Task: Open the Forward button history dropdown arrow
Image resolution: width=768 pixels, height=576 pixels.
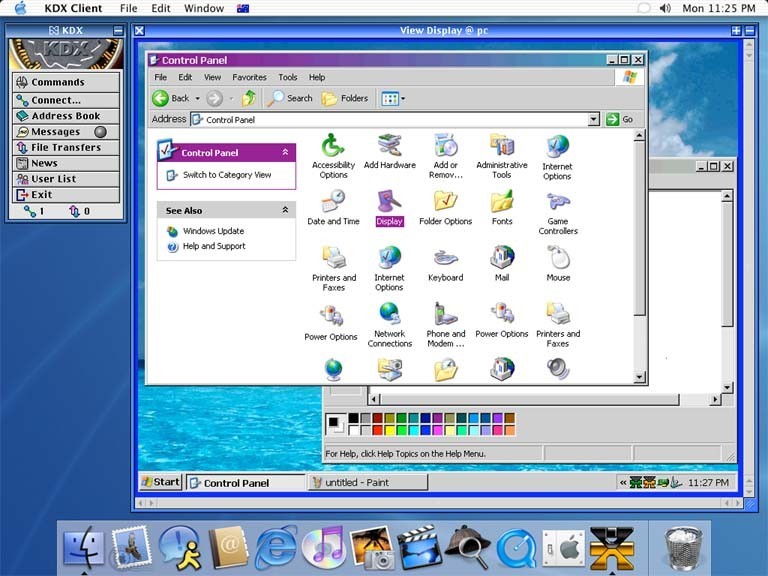Action: pyautogui.click(x=231, y=98)
